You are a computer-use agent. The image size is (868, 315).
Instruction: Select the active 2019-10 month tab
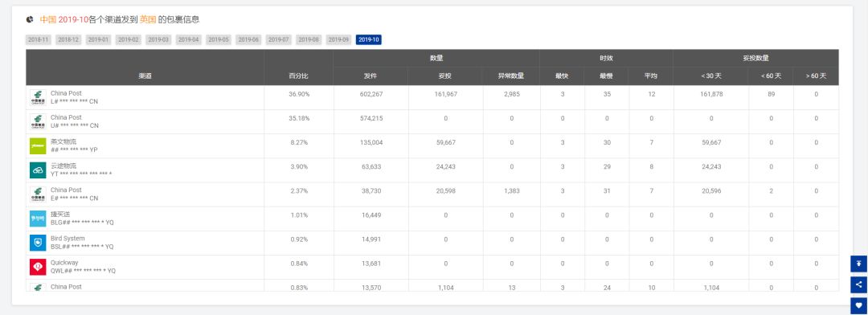[369, 40]
